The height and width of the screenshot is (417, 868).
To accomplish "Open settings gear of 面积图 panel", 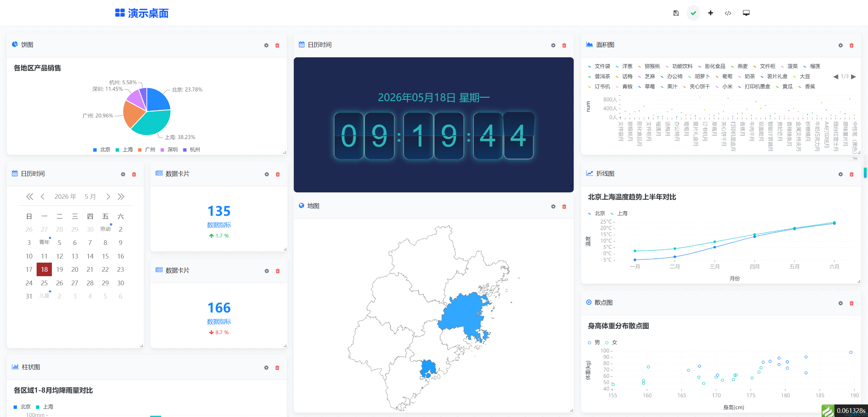I will [x=841, y=45].
